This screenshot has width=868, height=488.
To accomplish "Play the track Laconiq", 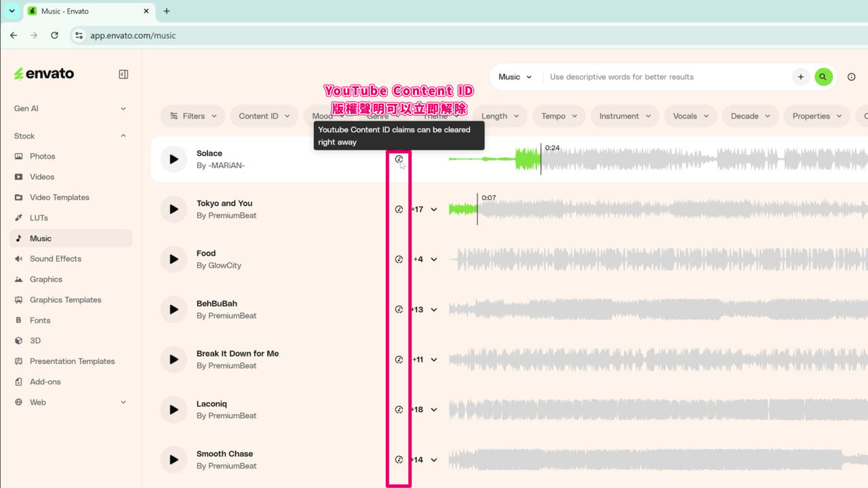I will (x=174, y=409).
